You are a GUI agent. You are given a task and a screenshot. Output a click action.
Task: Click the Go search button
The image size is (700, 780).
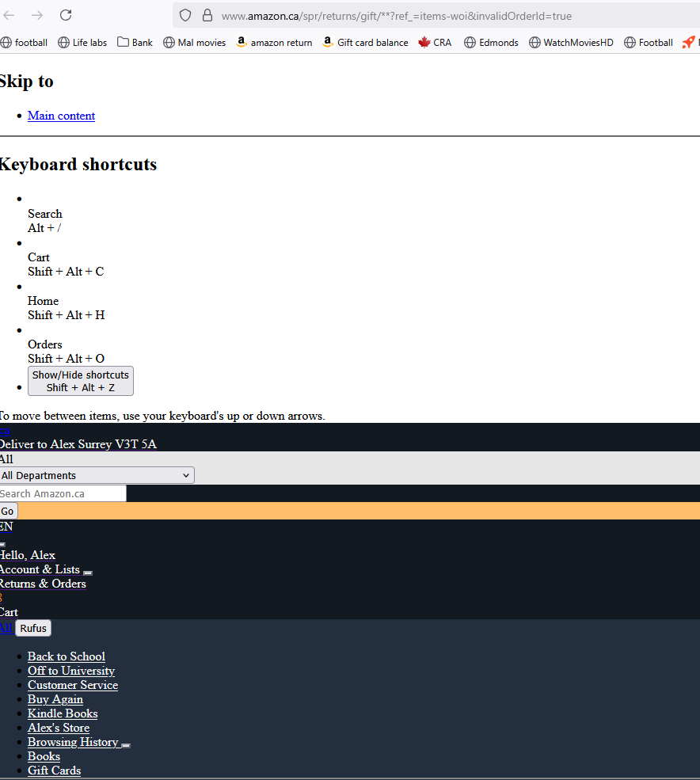[x=9, y=511]
